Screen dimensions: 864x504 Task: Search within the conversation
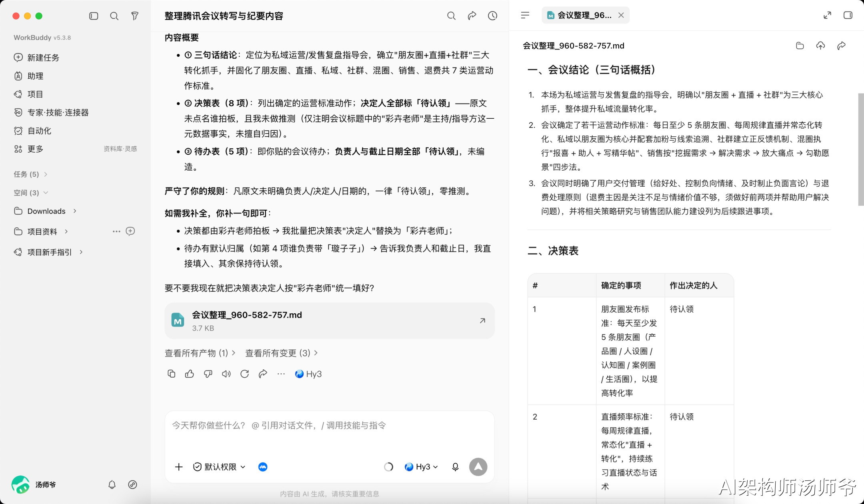tap(451, 16)
